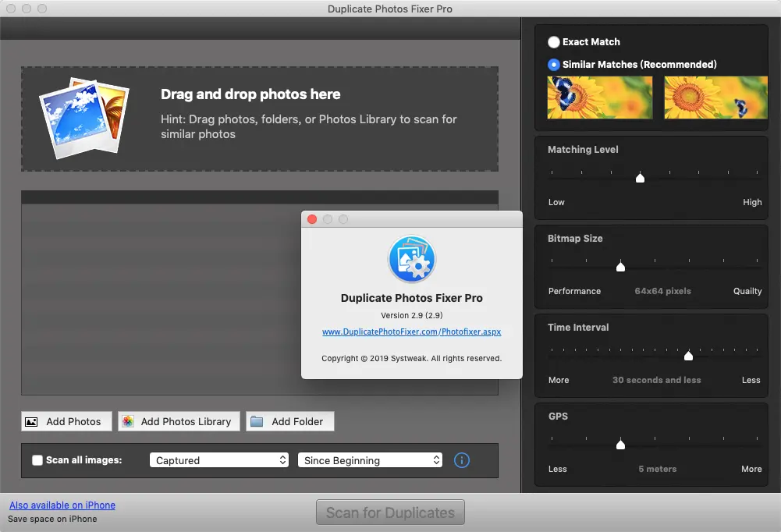
Task: Click the High label under Matching Level
Action: pyautogui.click(x=752, y=202)
